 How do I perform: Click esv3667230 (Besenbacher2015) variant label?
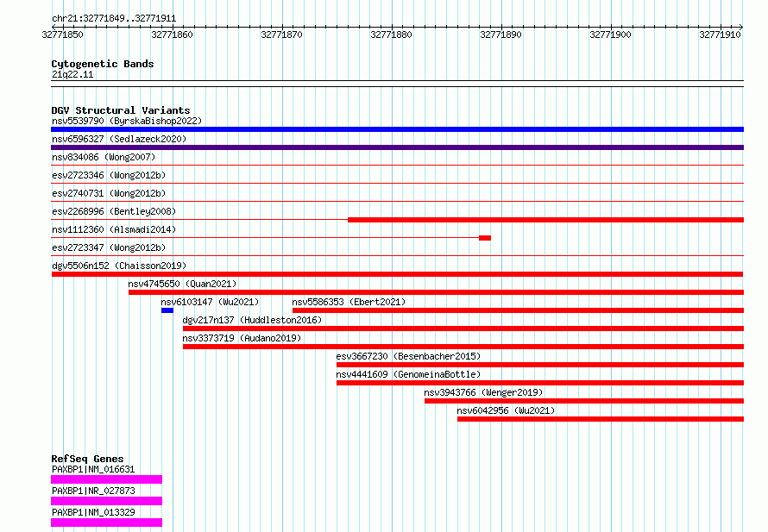pyautogui.click(x=408, y=356)
